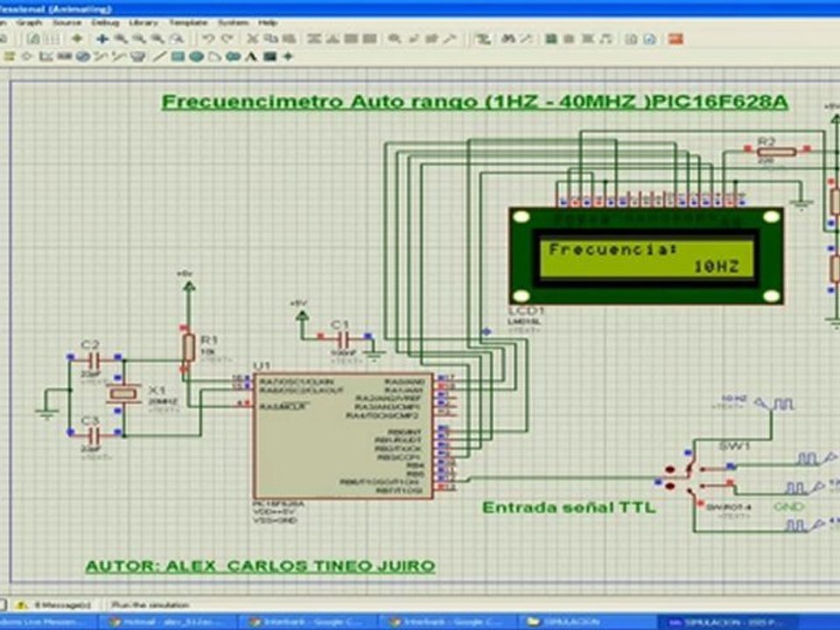
Task: Select the 10 HZ clock generator
Action: click(773, 402)
